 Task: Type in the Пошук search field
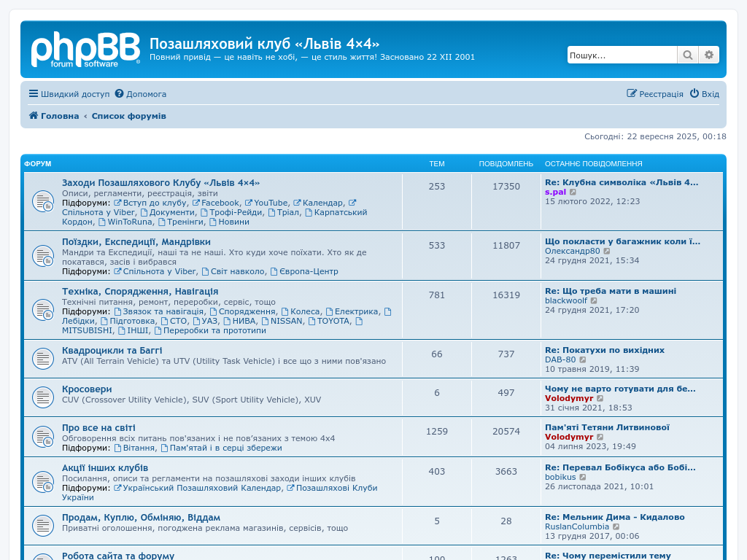(622, 55)
